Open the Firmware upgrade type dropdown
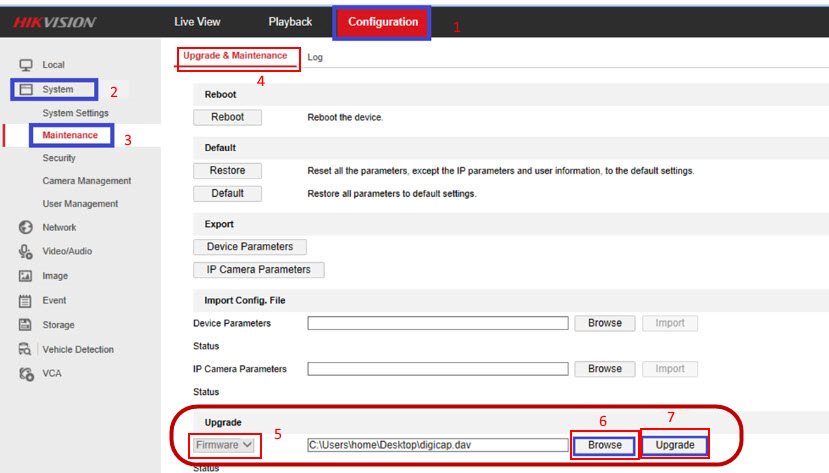829x473 pixels. pos(224,445)
